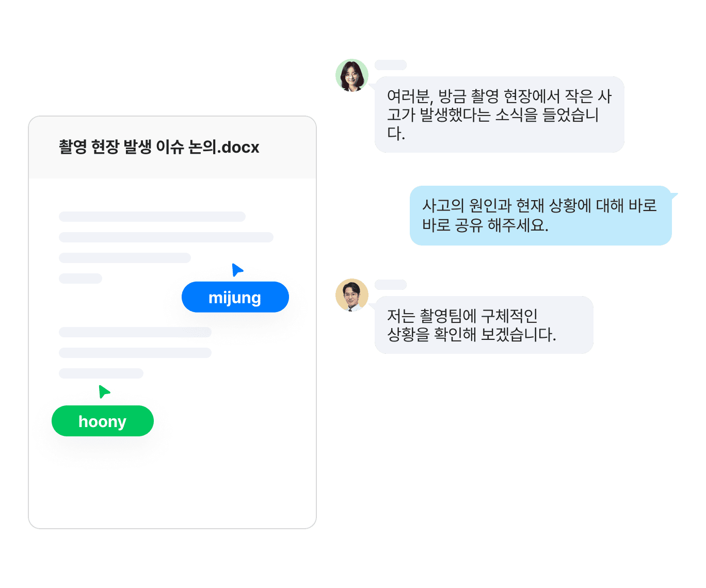The height and width of the screenshot is (588, 706).
Task: Click the third placeholder line in first paragraph
Action: click(125, 258)
